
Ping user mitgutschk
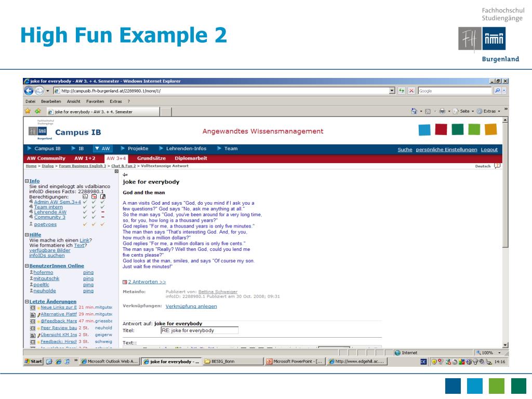pos(88,278)
